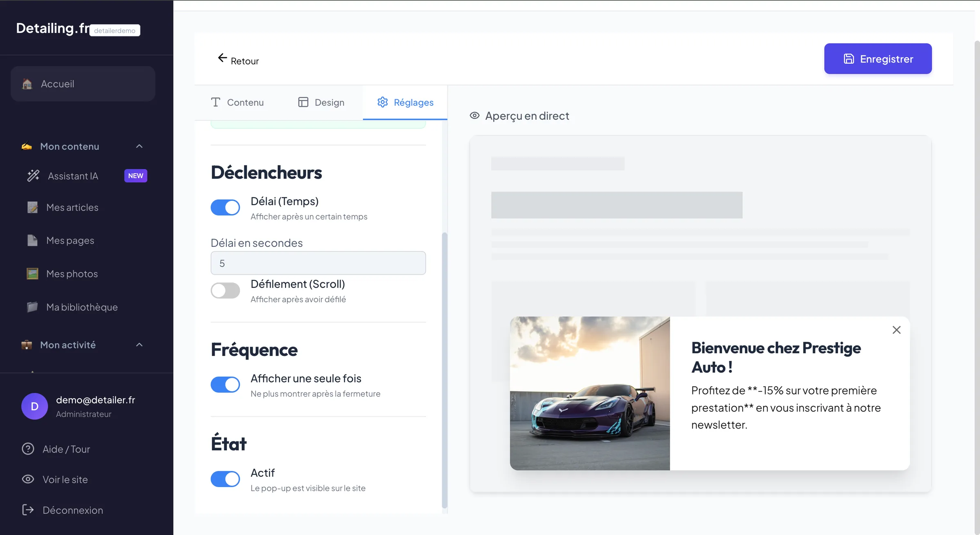The image size is (980, 535).
Task: Click the Enregistrer save button
Action: pos(878,59)
